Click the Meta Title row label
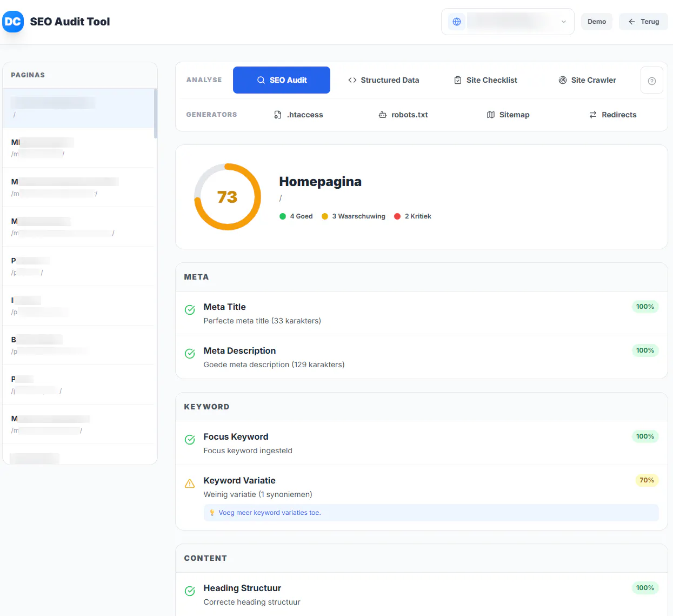The height and width of the screenshot is (616, 673). [x=224, y=307]
